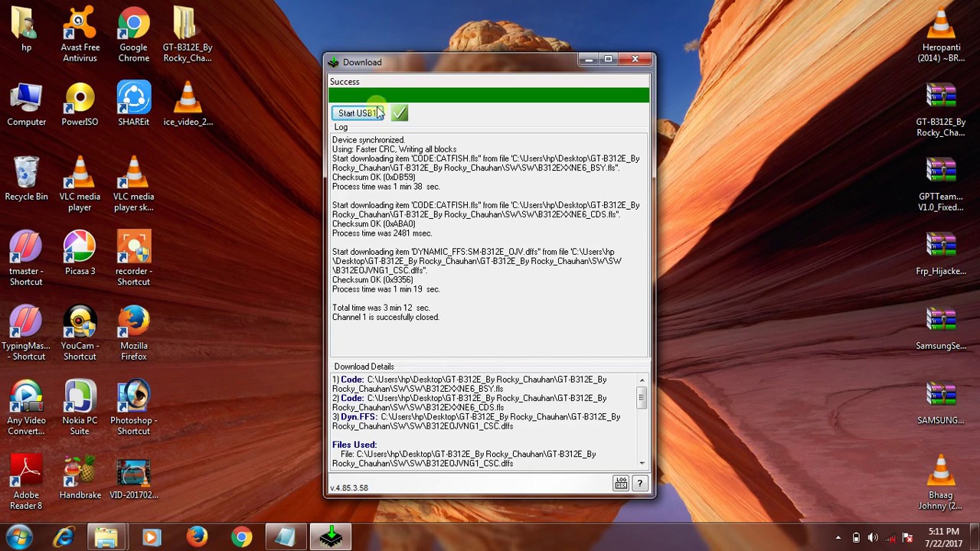This screenshot has height=551, width=980.
Task: Select GT-B312E_By Rocky_Cha... folder on desktop left
Action: (187, 35)
